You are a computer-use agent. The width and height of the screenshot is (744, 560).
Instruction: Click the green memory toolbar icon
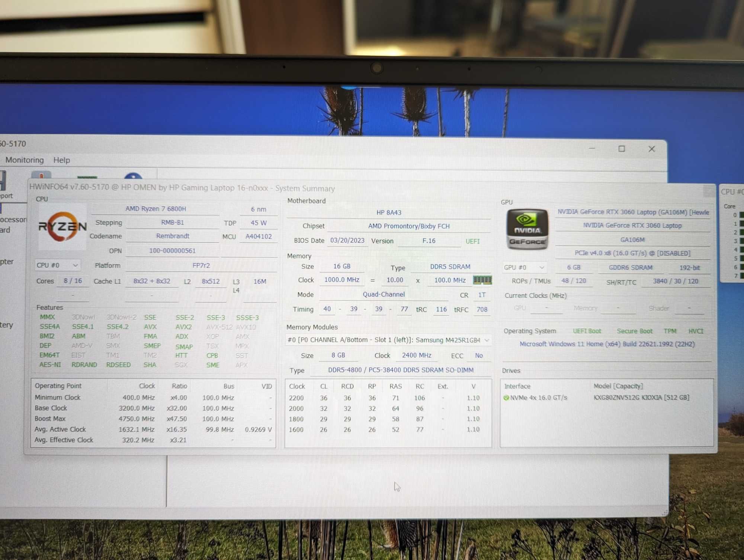pyautogui.click(x=87, y=177)
